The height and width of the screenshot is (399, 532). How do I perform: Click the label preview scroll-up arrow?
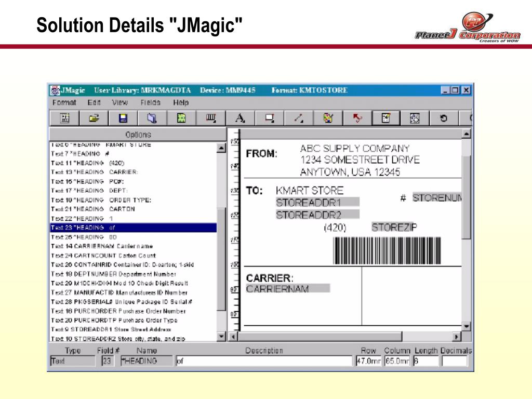(x=467, y=134)
